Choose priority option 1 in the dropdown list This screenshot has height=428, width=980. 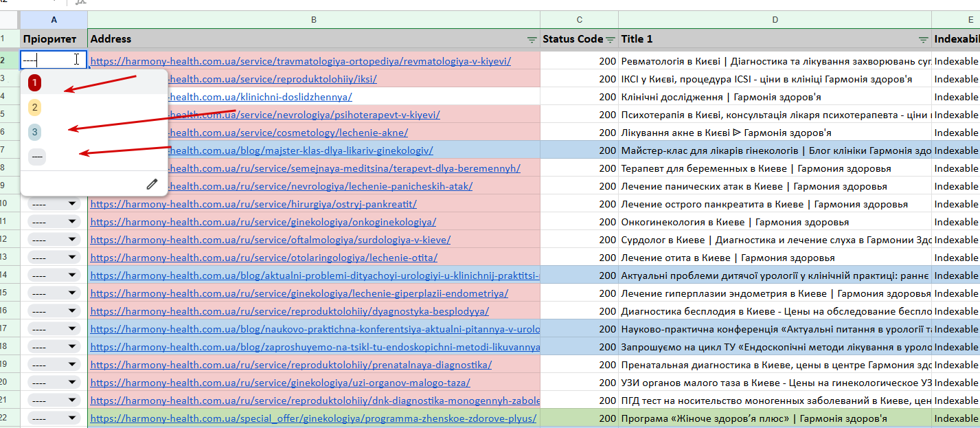[x=34, y=83]
